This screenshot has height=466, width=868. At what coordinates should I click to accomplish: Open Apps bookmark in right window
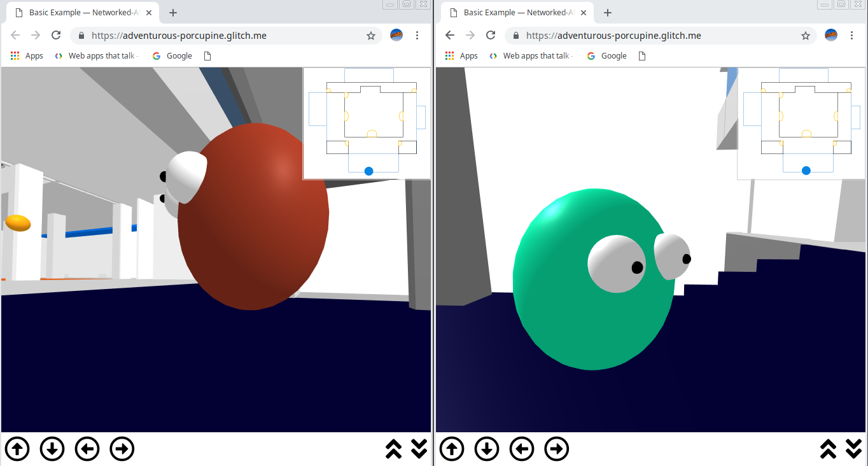point(461,56)
